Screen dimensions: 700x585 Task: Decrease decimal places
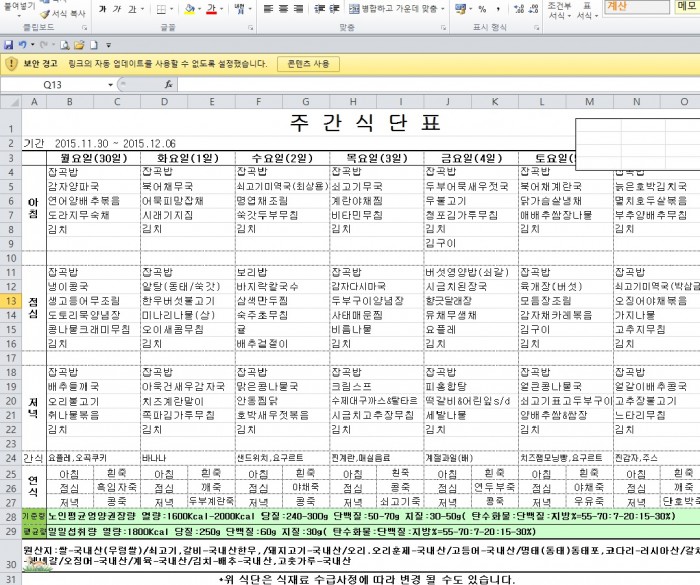click(533, 8)
